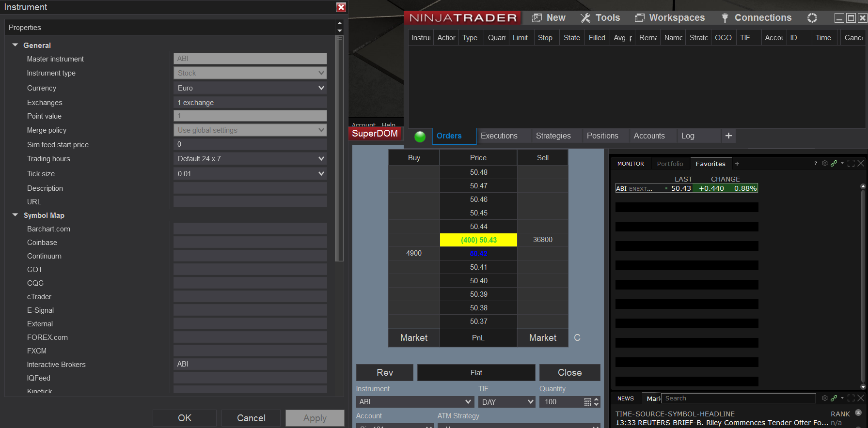This screenshot has width=868, height=428.
Task: Open the Connections menu in NinjaTrader
Action: click(x=756, y=18)
